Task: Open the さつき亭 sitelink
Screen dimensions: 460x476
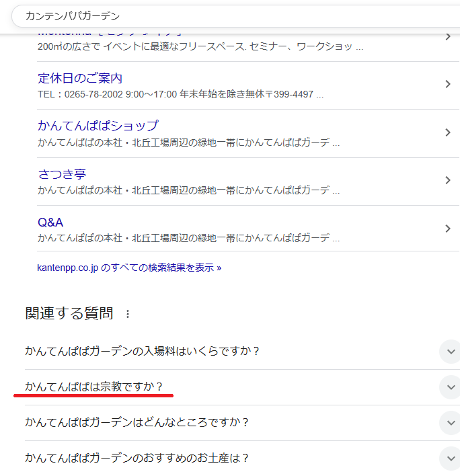Action: (62, 174)
